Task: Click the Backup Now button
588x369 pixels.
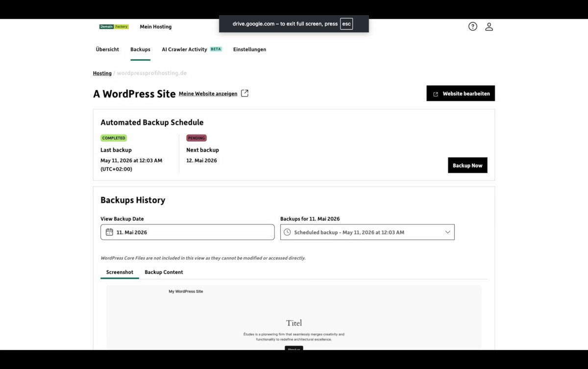Action: pos(467,165)
